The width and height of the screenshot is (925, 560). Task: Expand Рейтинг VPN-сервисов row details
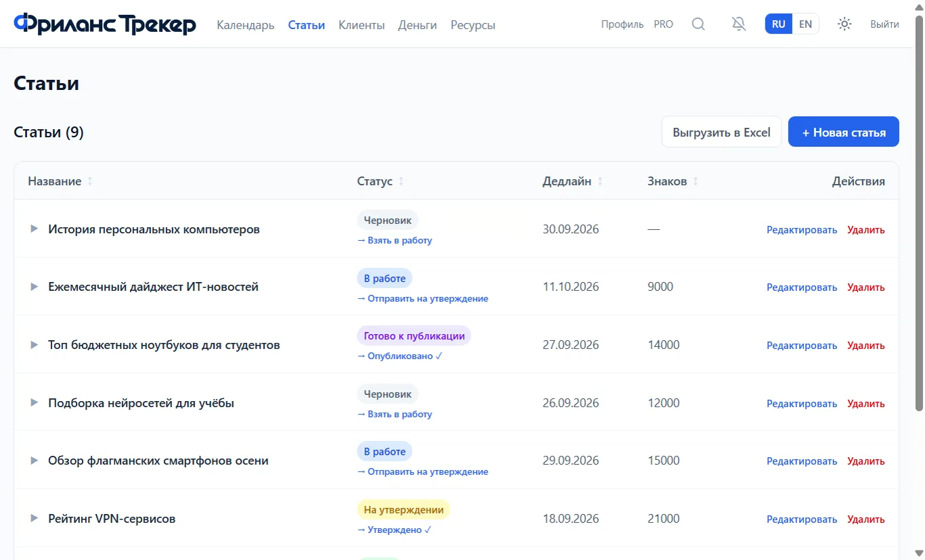(34, 519)
